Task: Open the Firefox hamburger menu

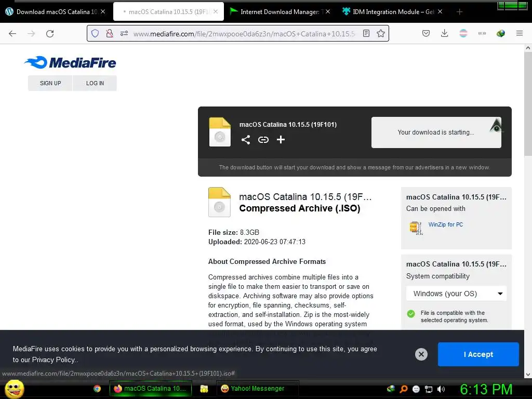Action: click(520, 33)
